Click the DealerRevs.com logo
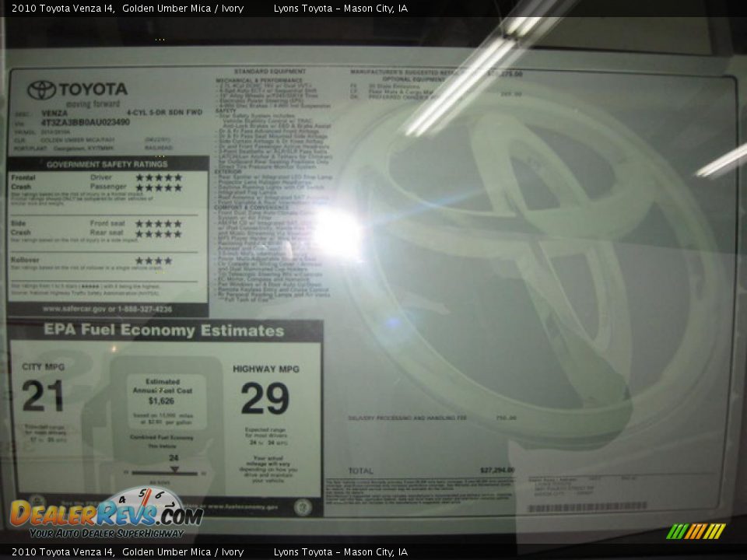The width and height of the screenshot is (747, 560). (107, 513)
